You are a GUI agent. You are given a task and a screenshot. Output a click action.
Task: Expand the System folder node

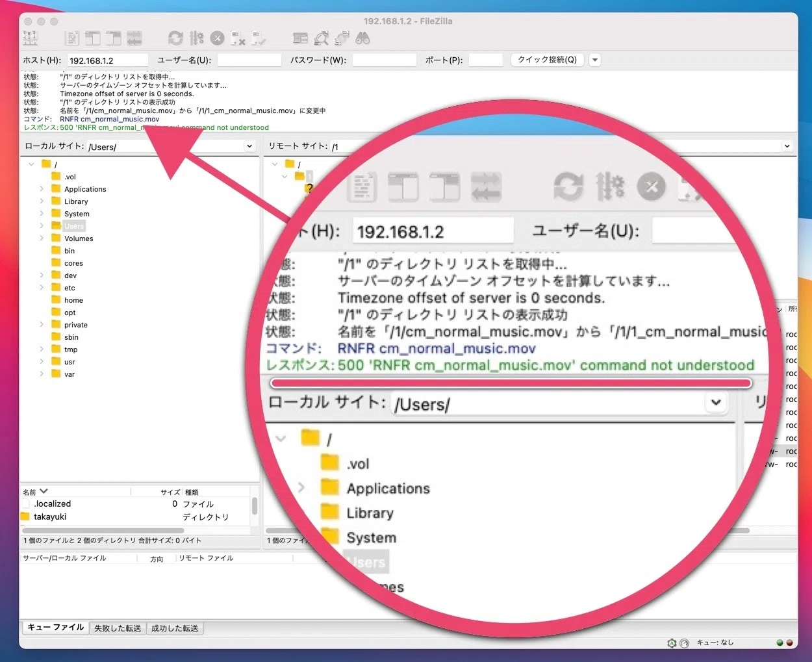(x=42, y=214)
